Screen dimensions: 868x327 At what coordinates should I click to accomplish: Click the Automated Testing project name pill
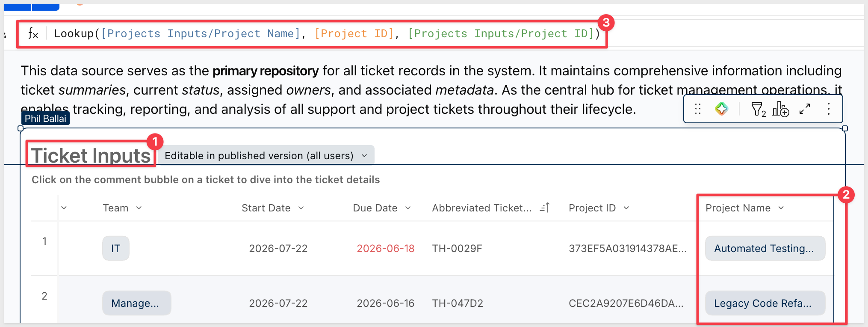coord(765,248)
